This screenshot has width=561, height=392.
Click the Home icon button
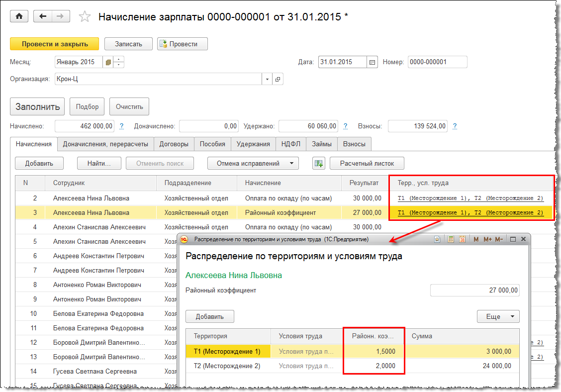click(19, 16)
